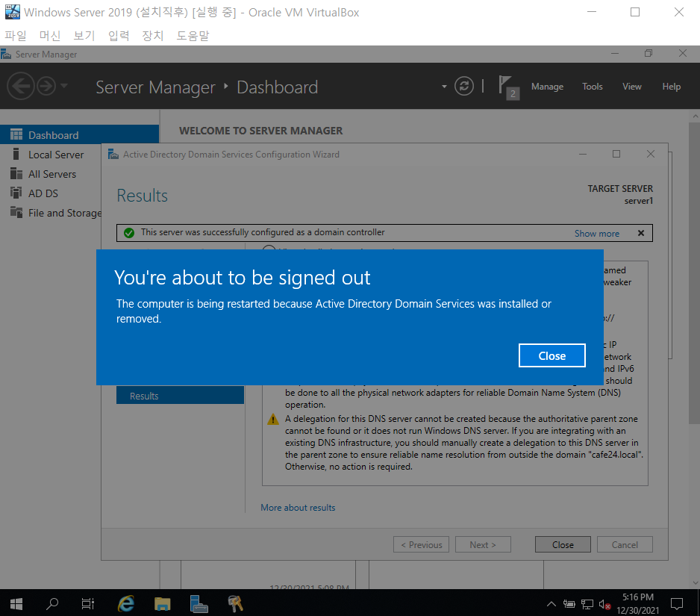Refresh Server Manager dashboard
The width and height of the screenshot is (700, 616).
(464, 86)
